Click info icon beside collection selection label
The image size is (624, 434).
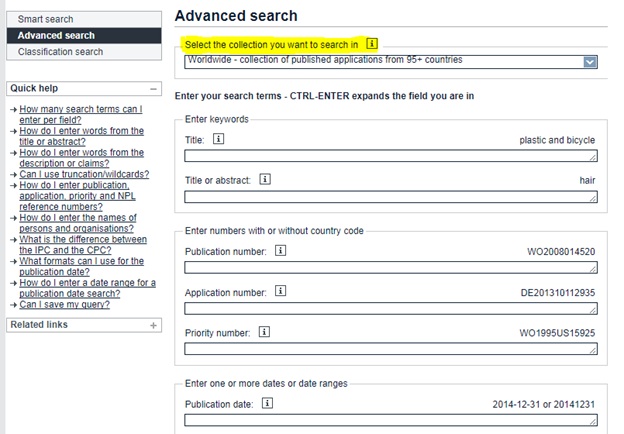pos(372,43)
